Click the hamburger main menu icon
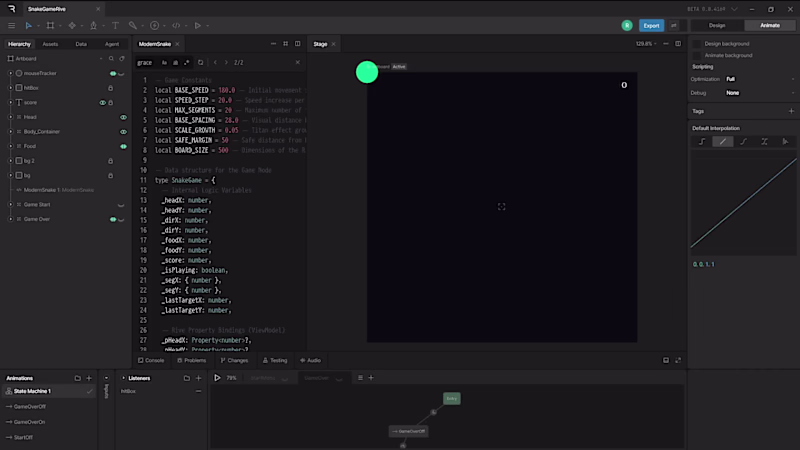 [11, 26]
